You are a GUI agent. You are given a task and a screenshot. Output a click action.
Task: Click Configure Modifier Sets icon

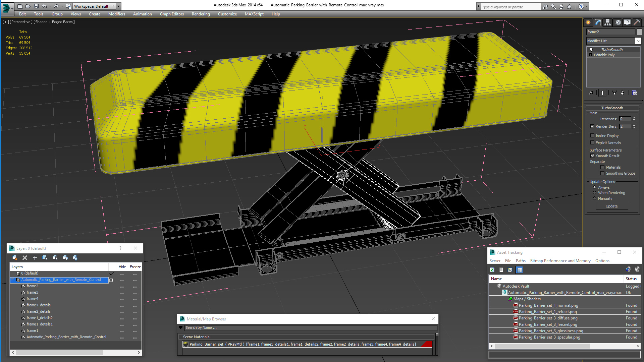[635, 93]
